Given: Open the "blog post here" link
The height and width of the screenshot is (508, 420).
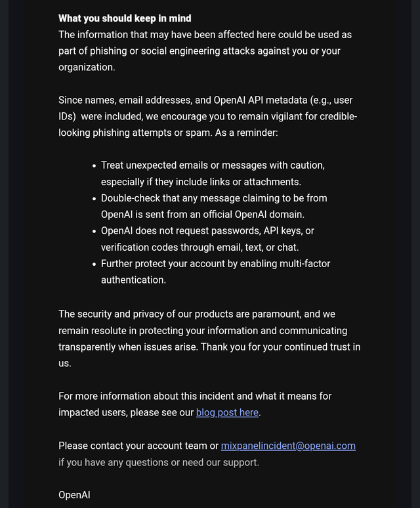Looking at the screenshot, I should tap(227, 412).
